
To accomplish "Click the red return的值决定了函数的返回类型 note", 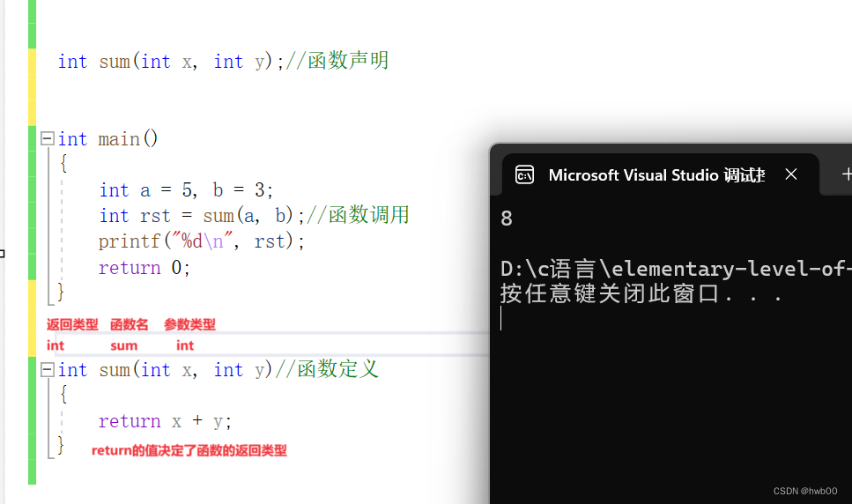I will coord(189,451).
